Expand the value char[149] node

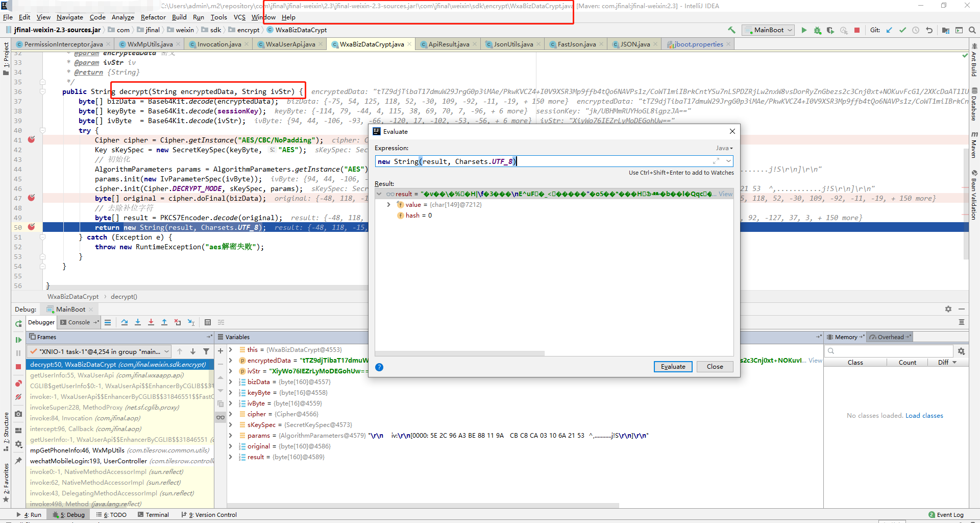389,205
